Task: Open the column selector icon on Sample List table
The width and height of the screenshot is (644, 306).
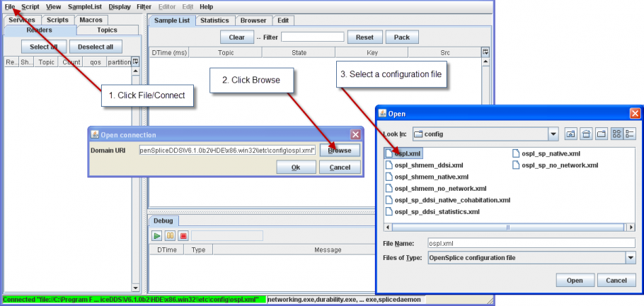Action: (485, 52)
